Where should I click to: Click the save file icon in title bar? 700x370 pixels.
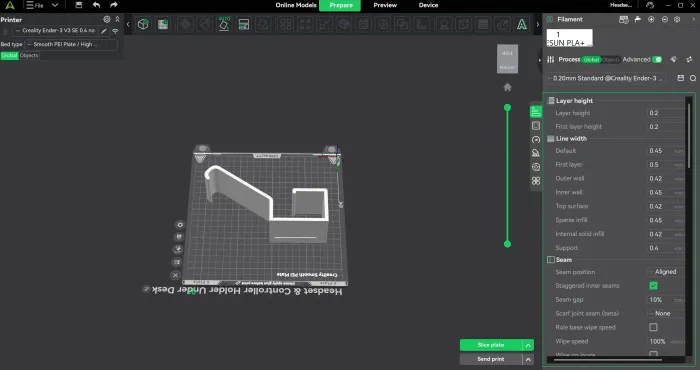79,5
